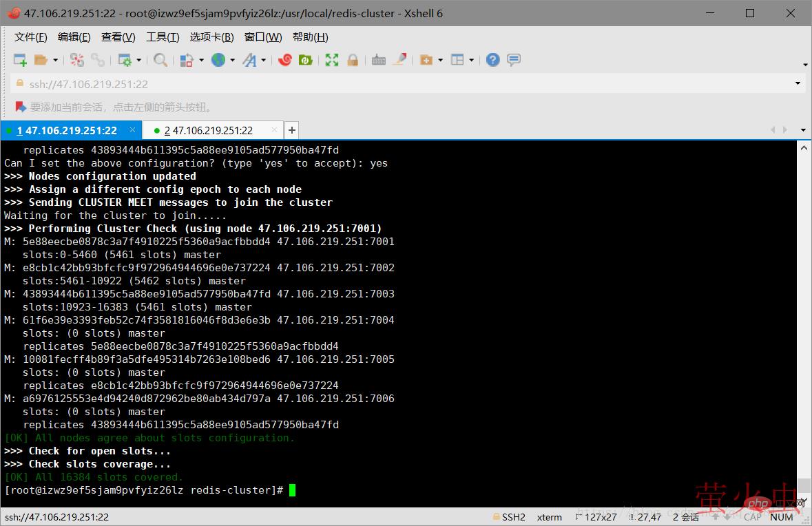Expand the tab list dropdown arrow

[803, 130]
